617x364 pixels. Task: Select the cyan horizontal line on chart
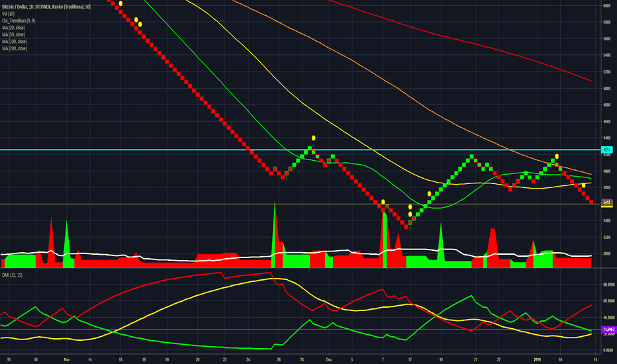coord(301,150)
